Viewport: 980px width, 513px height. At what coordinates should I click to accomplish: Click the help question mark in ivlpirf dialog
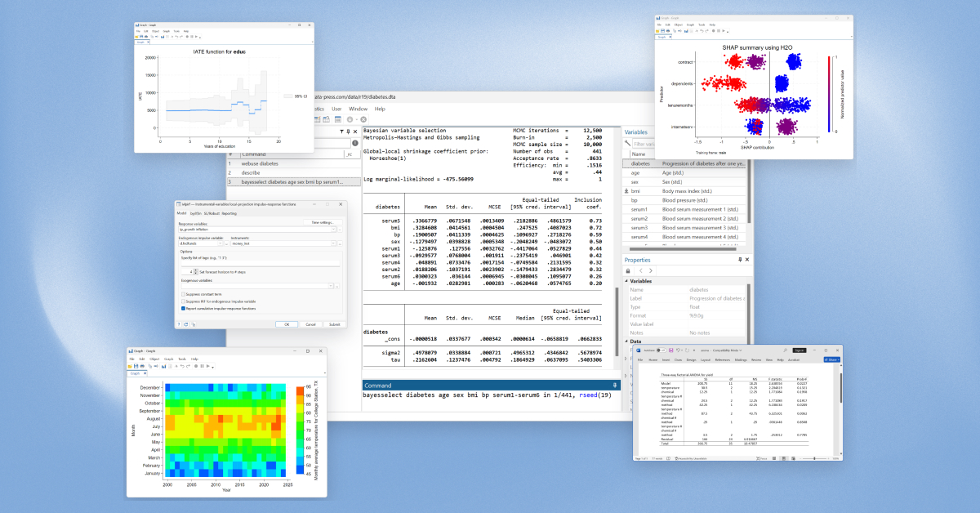[178, 324]
